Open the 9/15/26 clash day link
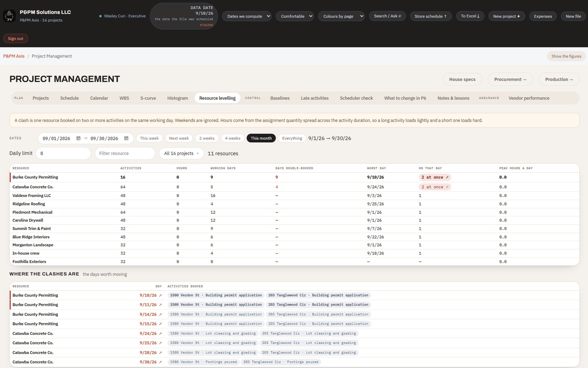The height and width of the screenshot is (368, 588). point(150,324)
